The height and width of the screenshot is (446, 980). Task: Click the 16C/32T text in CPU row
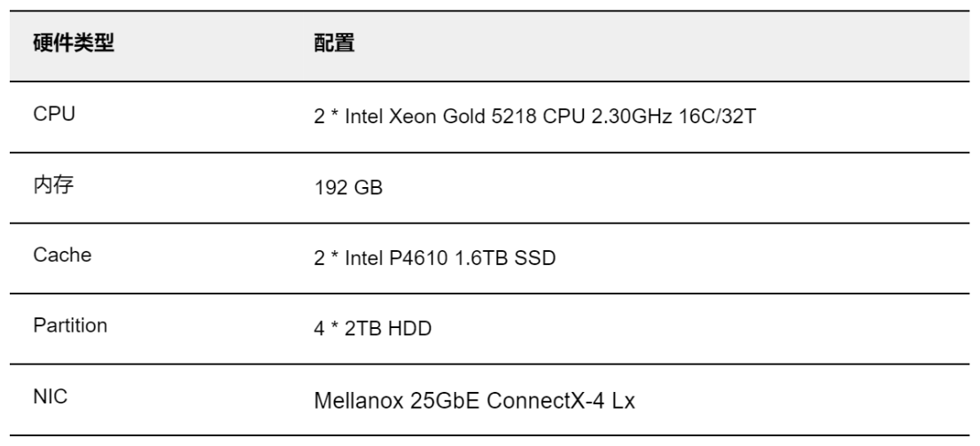tap(717, 117)
